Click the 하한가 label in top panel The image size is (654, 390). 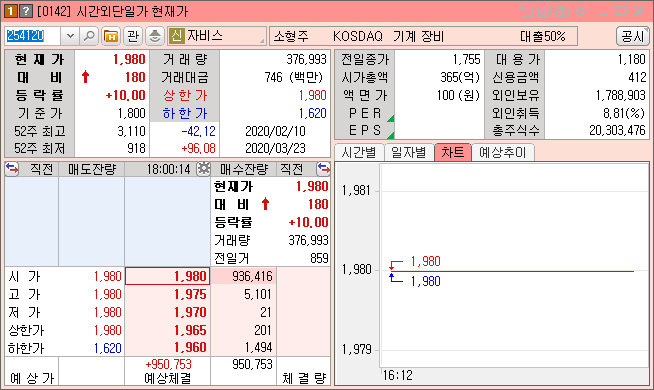(x=185, y=113)
